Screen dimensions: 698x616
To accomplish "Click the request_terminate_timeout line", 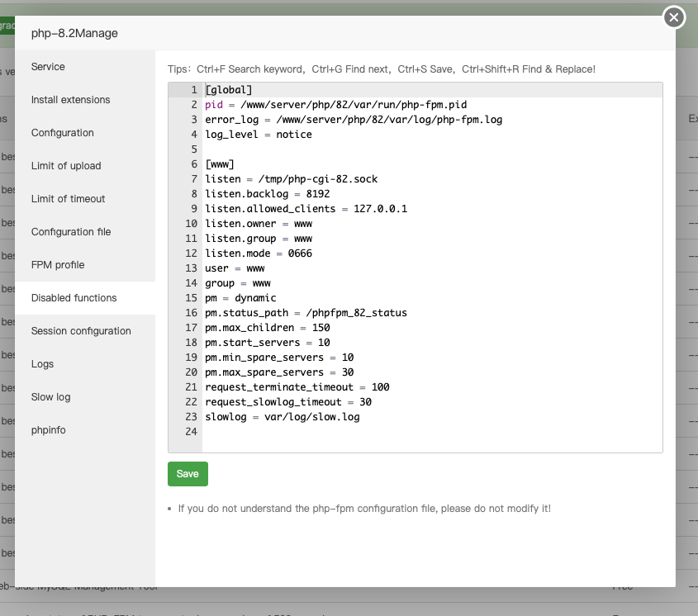I will click(297, 387).
